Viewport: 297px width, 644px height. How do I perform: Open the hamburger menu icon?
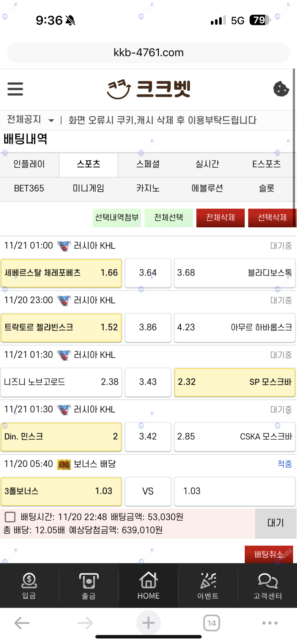click(x=15, y=89)
